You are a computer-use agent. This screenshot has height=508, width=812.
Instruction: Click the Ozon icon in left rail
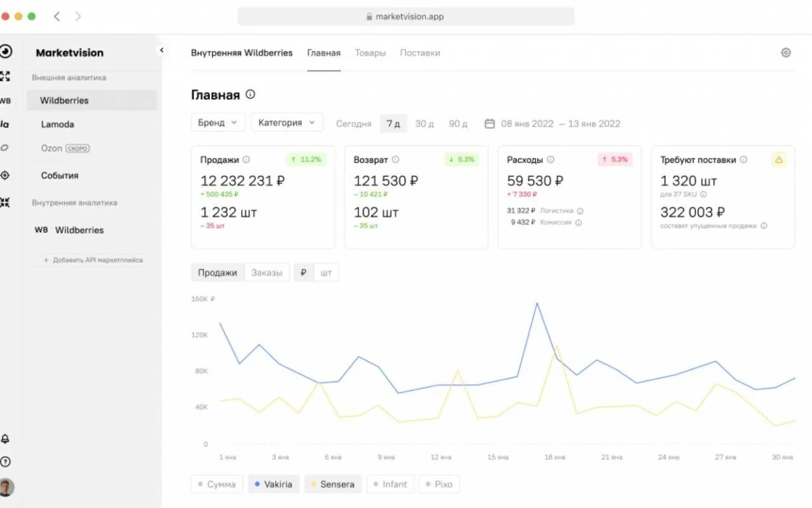coord(4,148)
